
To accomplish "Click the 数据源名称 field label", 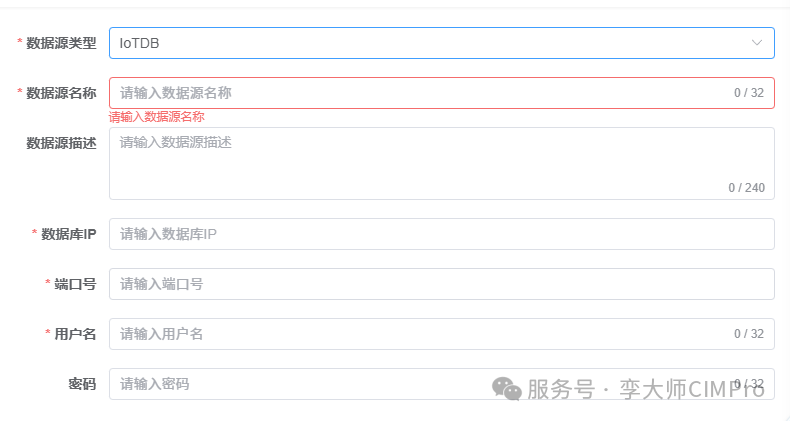I will [x=61, y=93].
